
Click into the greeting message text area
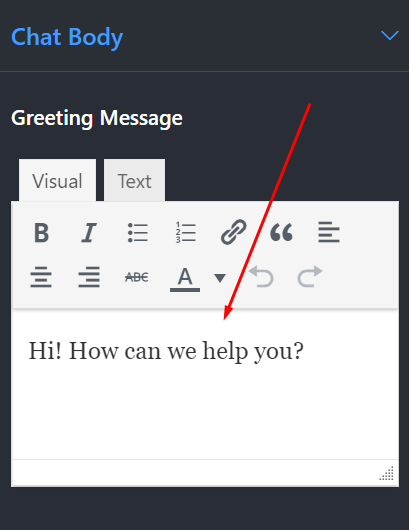pos(205,384)
